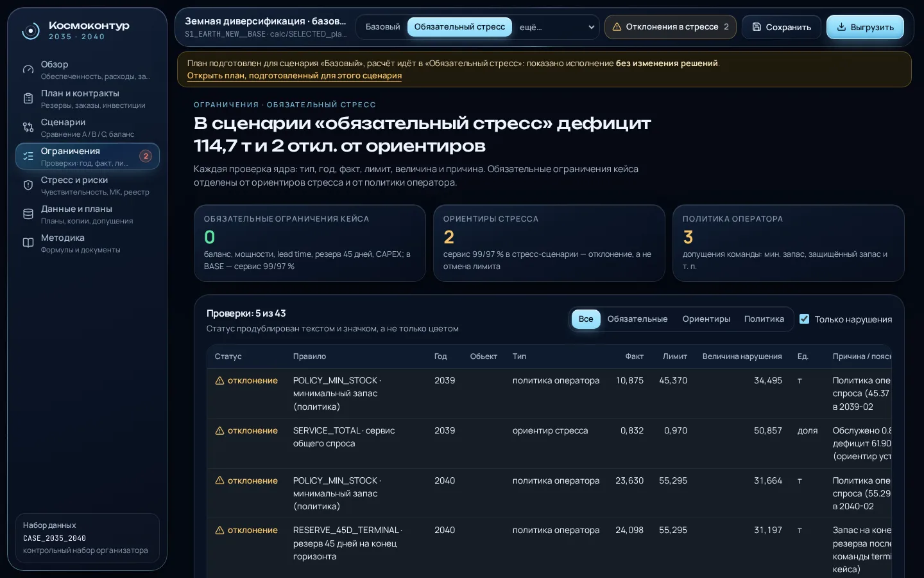Open План и контракты via clipboard icon
Image resolution: width=924 pixels, height=578 pixels.
coord(28,98)
